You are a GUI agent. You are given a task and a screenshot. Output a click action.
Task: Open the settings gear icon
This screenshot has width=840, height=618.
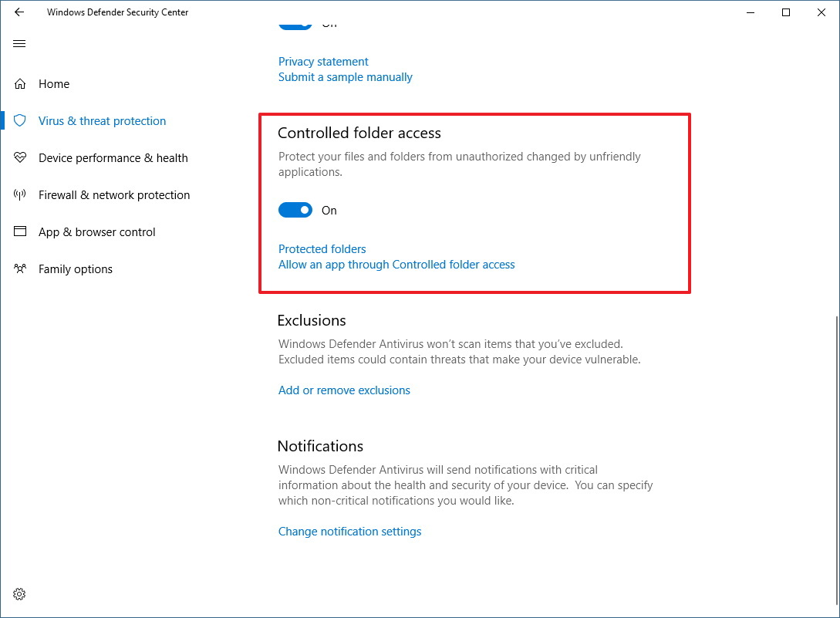(19, 594)
